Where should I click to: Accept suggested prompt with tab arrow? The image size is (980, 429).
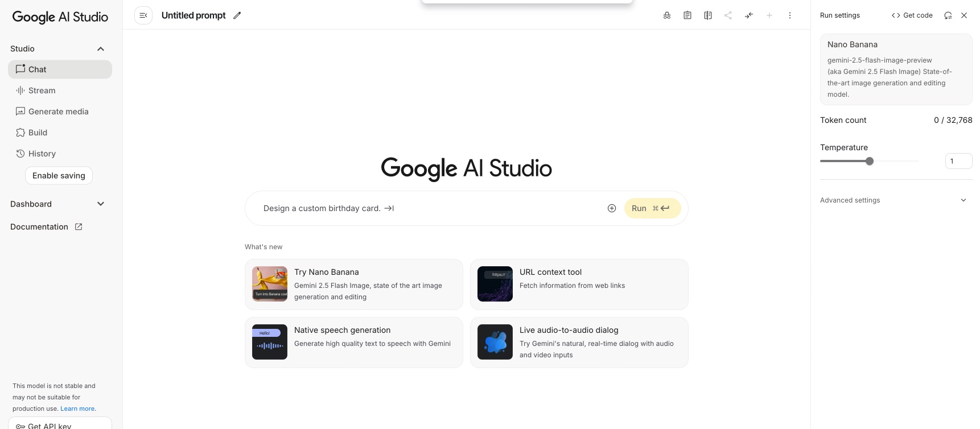pos(389,208)
